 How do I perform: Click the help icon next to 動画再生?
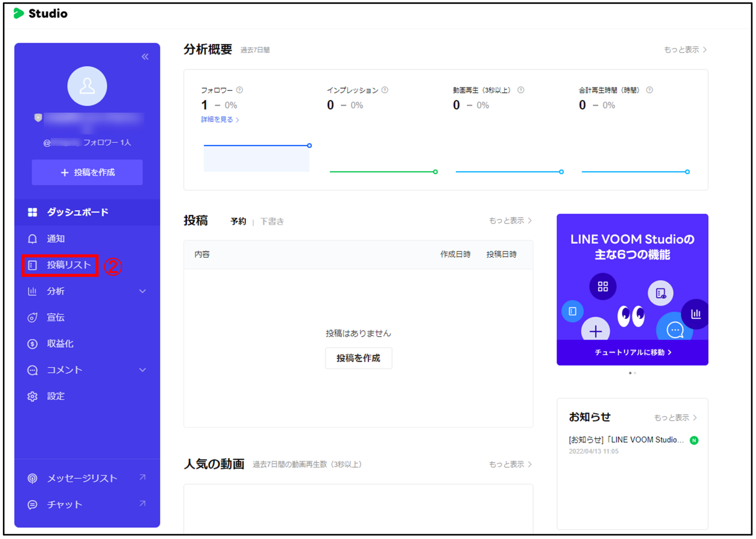pos(521,90)
